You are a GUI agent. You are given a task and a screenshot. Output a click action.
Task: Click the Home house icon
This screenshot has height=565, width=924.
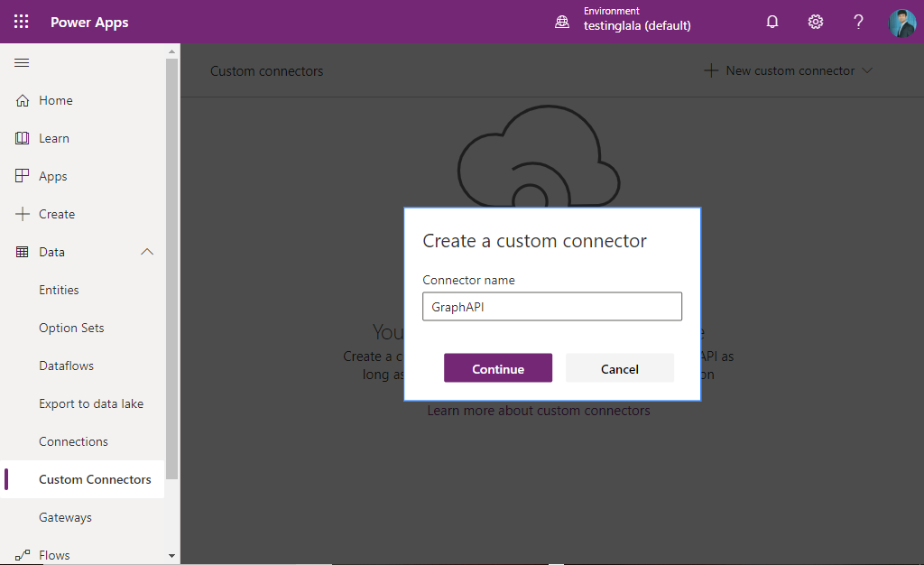tap(23, 101)
